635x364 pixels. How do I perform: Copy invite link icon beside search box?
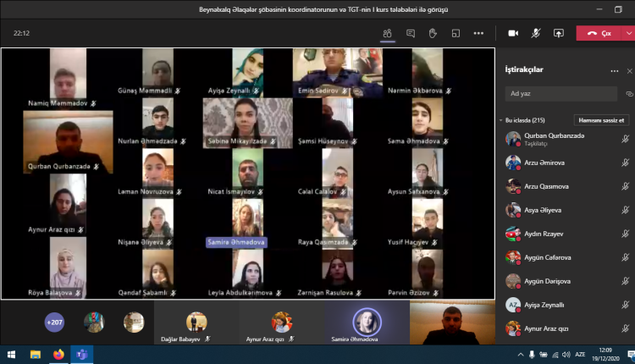pos(628,94)
